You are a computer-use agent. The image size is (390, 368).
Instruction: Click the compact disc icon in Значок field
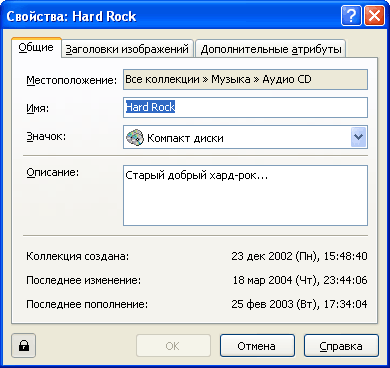(135, 138)
